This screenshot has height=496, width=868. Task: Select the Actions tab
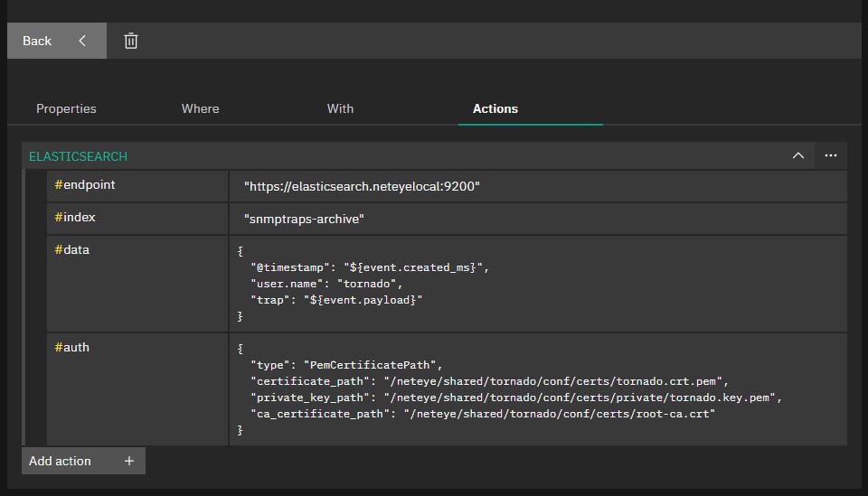(495, 109)
